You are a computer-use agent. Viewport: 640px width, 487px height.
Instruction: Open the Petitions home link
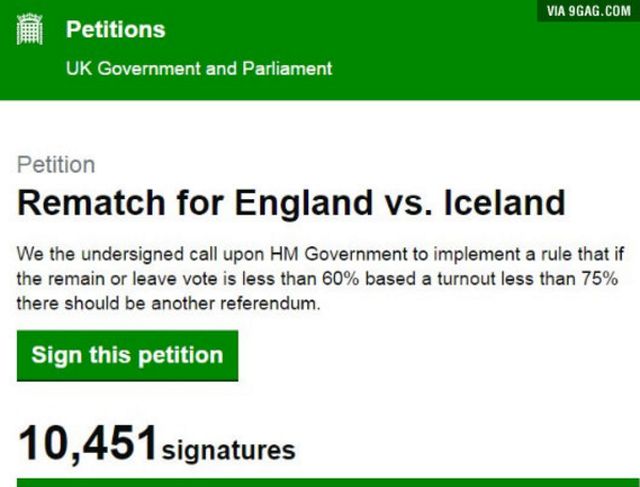[115, 29]
